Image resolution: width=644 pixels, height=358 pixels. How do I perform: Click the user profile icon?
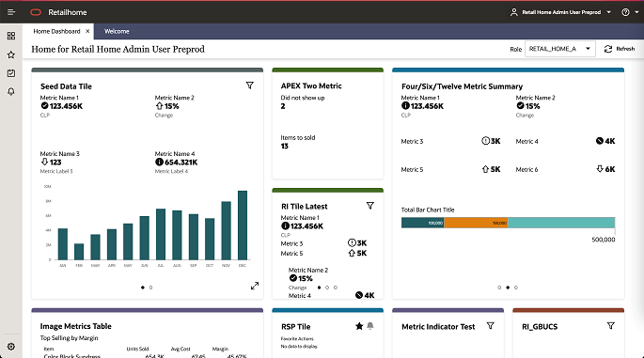pos(514,12)
